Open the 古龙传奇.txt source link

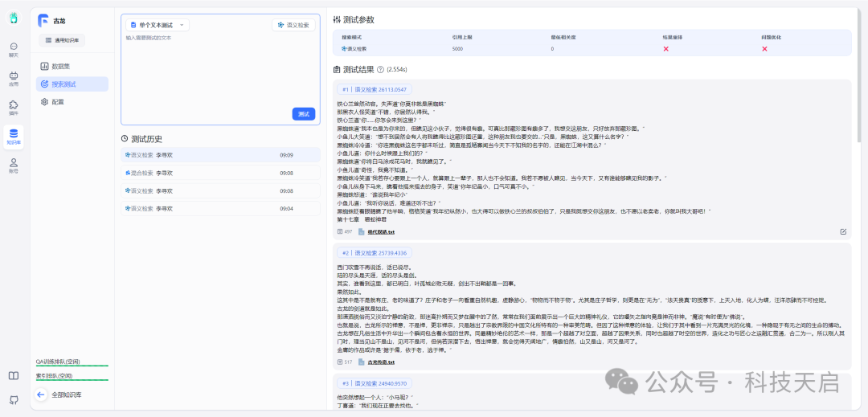point(381,362)
